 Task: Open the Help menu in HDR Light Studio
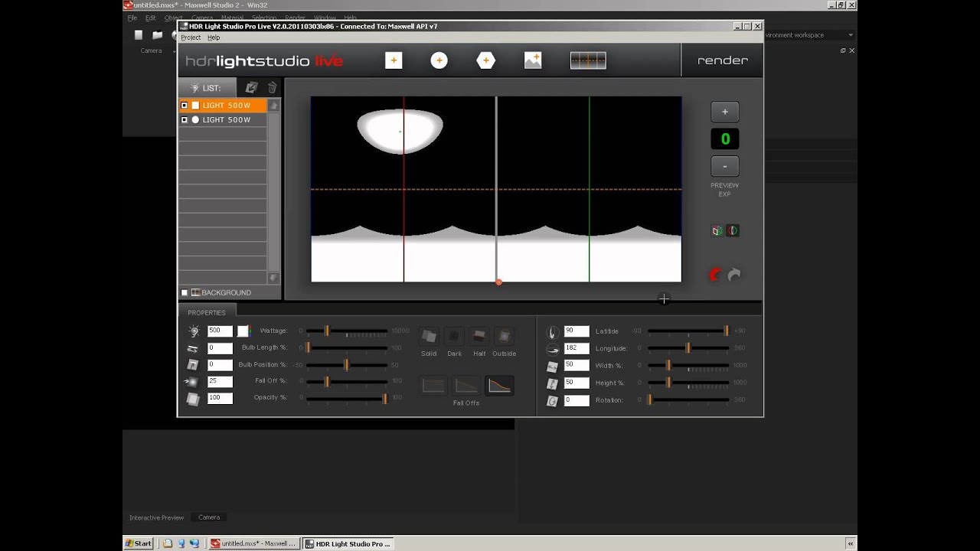214,37
